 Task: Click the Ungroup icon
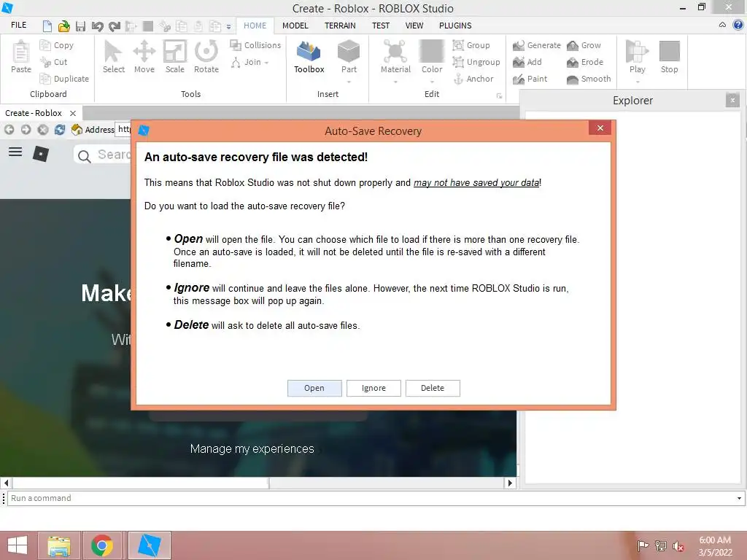coord(458,62)
